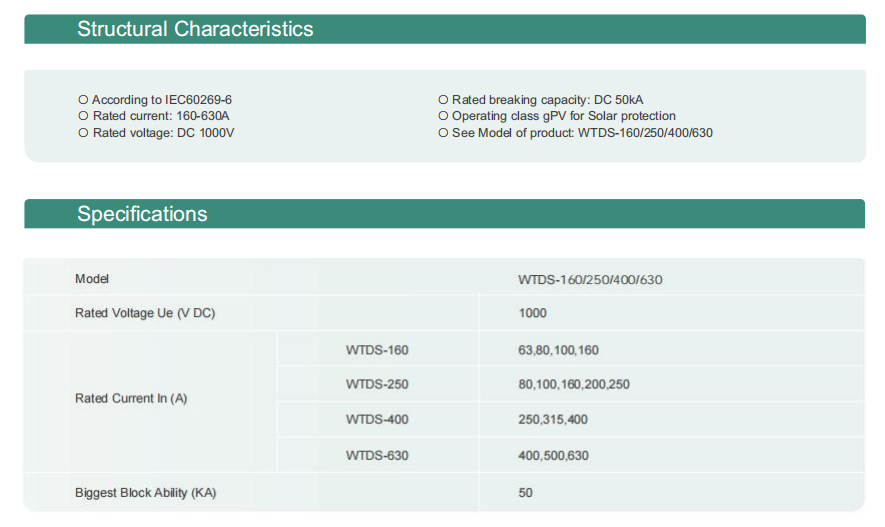Click the bullet circle beside Rated breaking capacity
Image resolution: width=885 pixels, height=527 pixels.
443,100
